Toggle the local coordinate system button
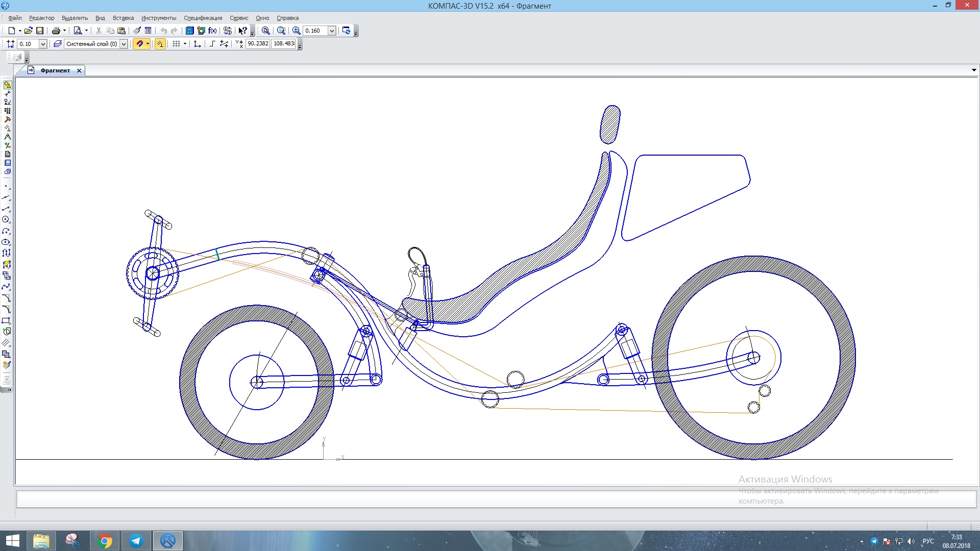This screenshot has height=551, width=980. [197, 44]
